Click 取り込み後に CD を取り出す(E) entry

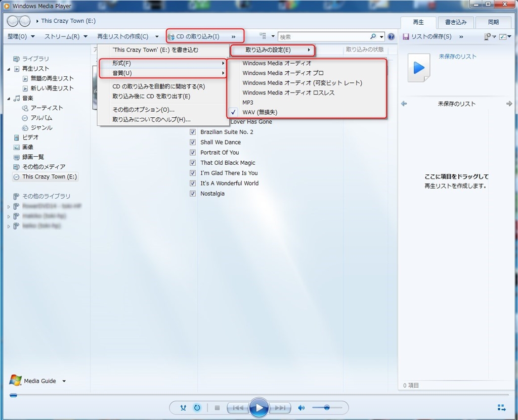tap(163, 97)
